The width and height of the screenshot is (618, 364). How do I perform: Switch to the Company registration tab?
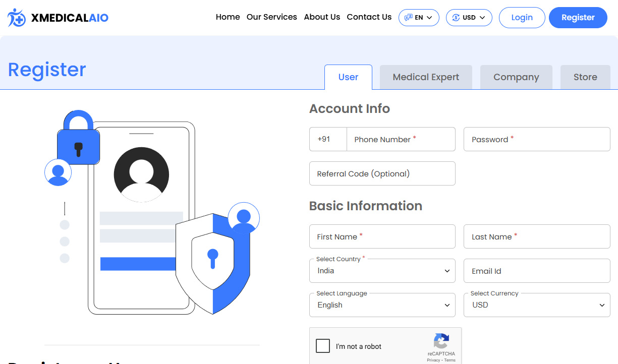tap(516, 77)
